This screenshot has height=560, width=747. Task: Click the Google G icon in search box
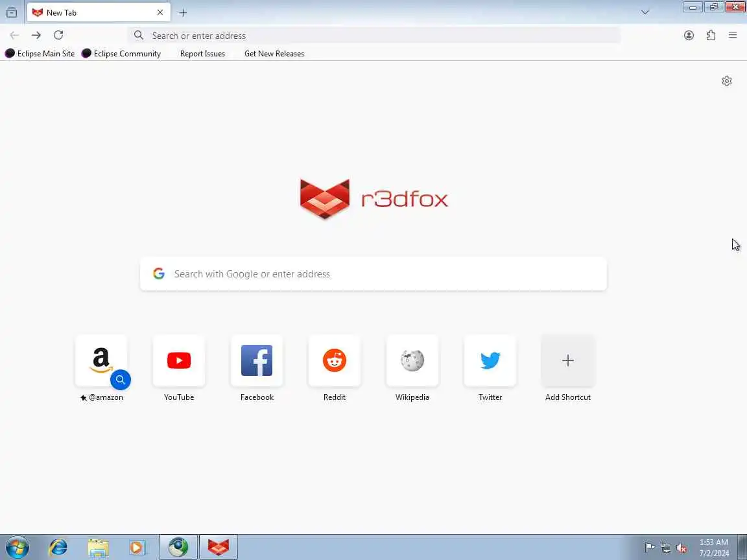click(x=159, y=274)
